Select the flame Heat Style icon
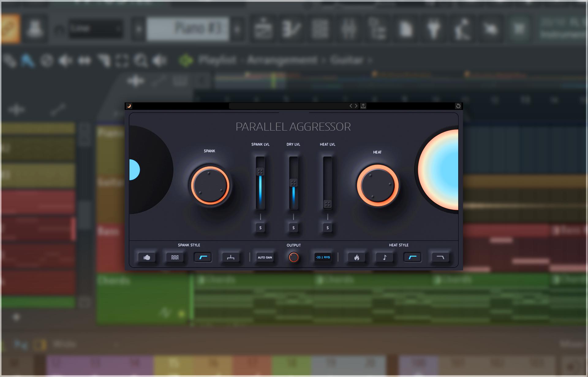 point(357,257)
